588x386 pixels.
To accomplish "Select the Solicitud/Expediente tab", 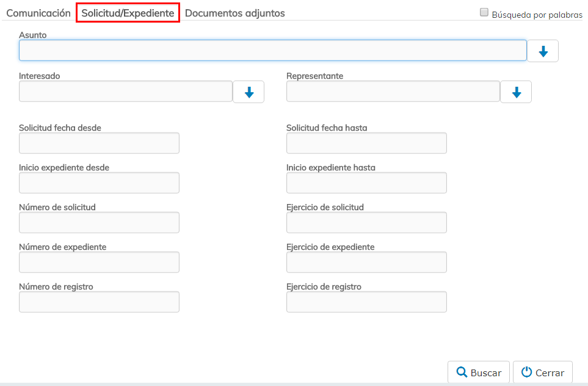I will coord(128,13).
